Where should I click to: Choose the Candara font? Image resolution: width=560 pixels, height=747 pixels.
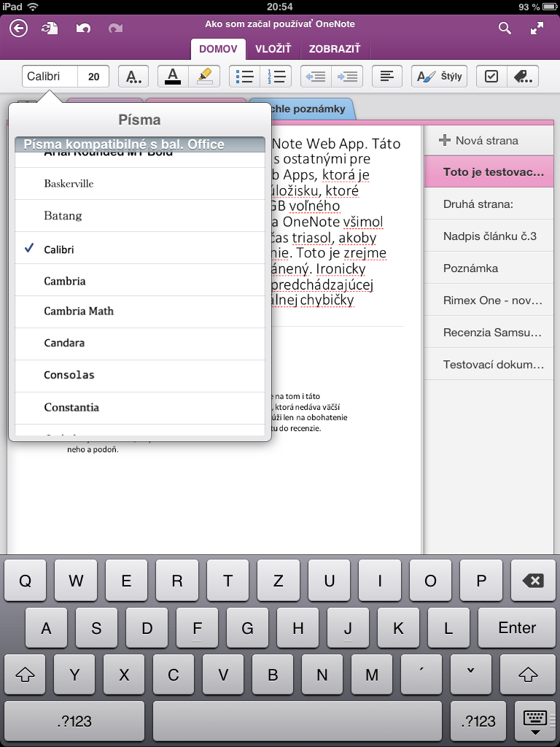point(140,344)
